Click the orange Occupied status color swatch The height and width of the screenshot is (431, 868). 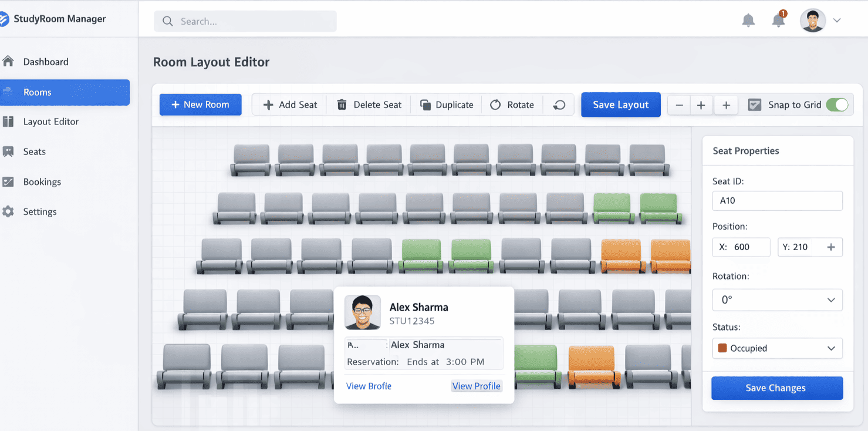722,348
